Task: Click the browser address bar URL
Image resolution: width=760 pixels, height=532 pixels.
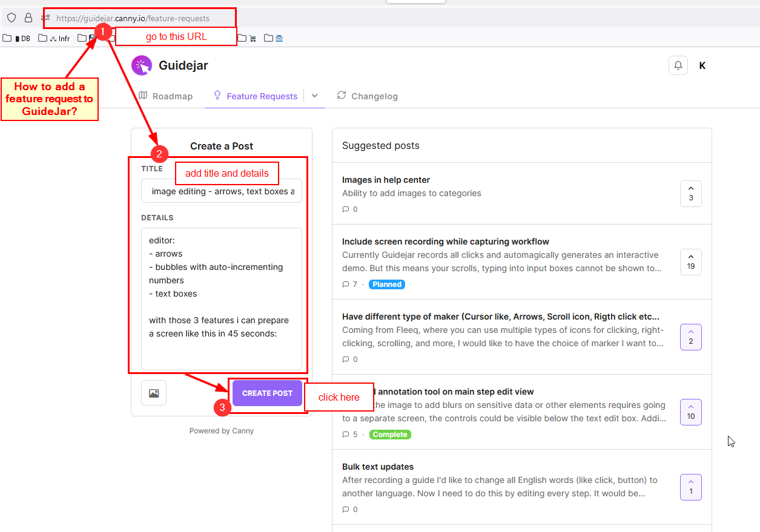Action: (x=133, y=19)
